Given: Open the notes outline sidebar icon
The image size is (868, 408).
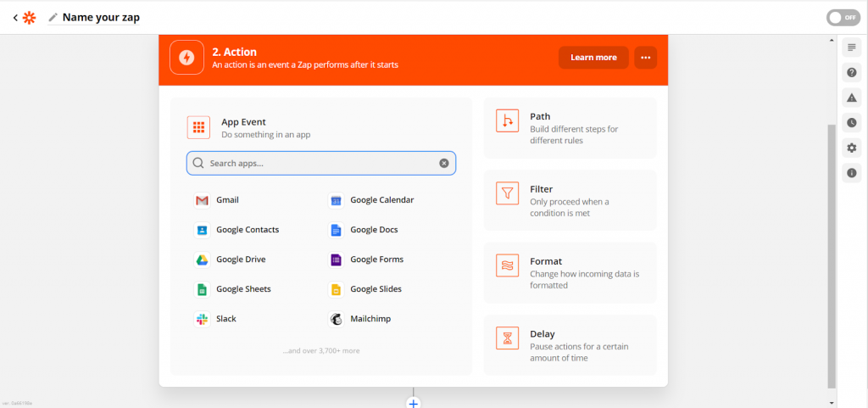Looking at the screenshot, I should 851,48.
